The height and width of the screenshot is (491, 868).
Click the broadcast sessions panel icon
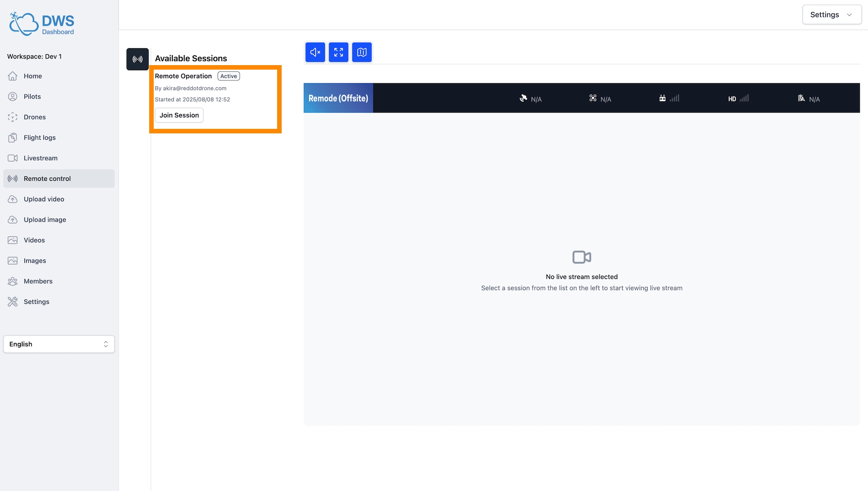[137, 59]
